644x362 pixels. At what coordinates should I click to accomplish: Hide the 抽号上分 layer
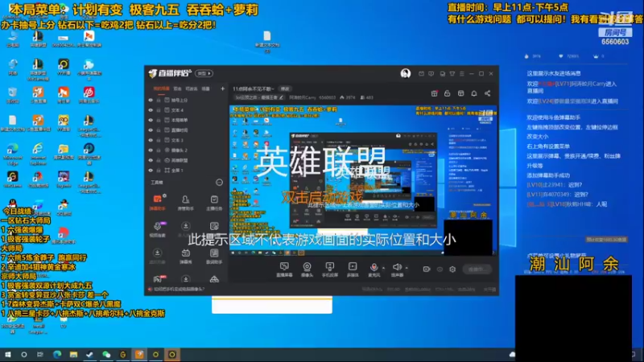click(x=151, y=100)
